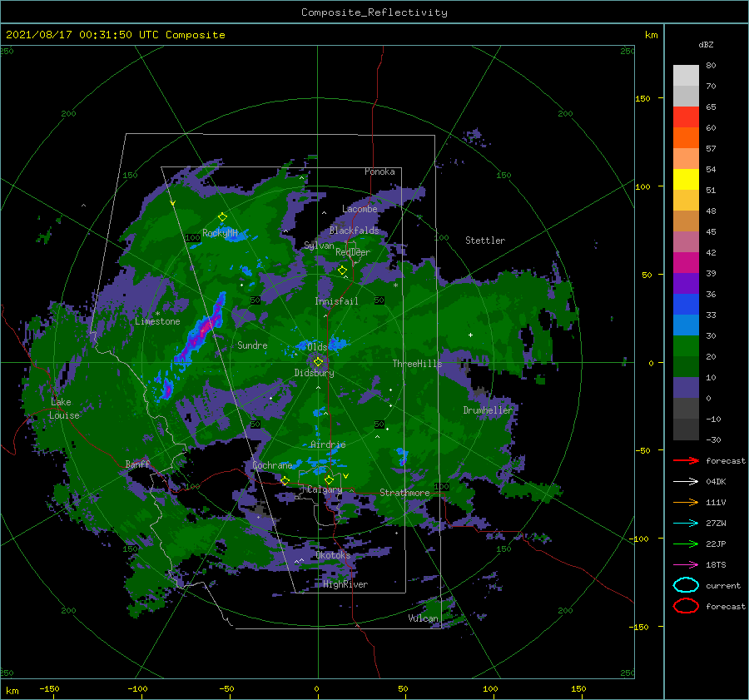Click the green 22JP arrow in the legend

click(686, 544)
